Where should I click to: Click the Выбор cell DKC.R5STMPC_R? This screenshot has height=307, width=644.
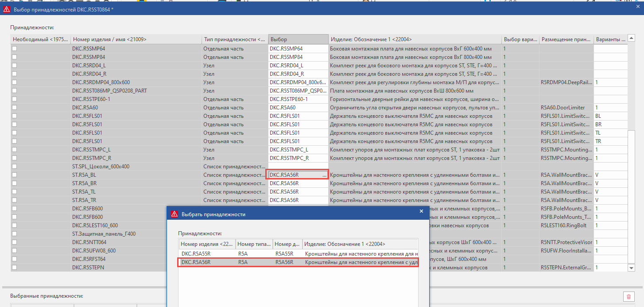[298, 158]
